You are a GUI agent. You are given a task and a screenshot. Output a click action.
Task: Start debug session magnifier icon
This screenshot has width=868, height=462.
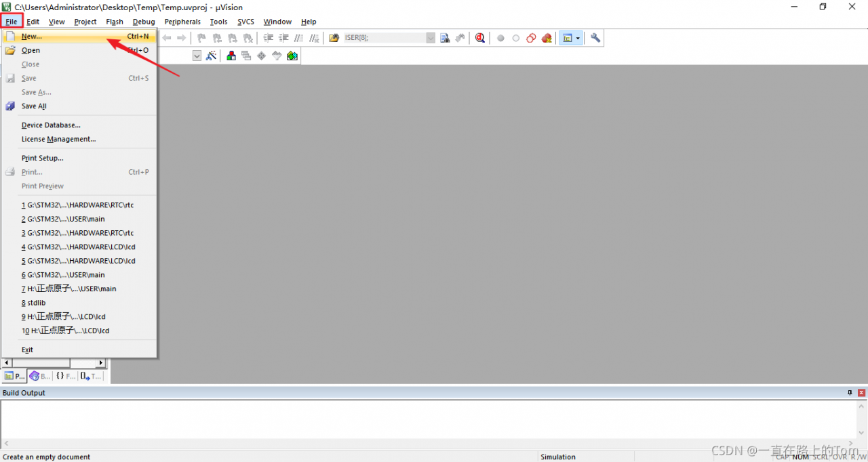coord(480,38)
